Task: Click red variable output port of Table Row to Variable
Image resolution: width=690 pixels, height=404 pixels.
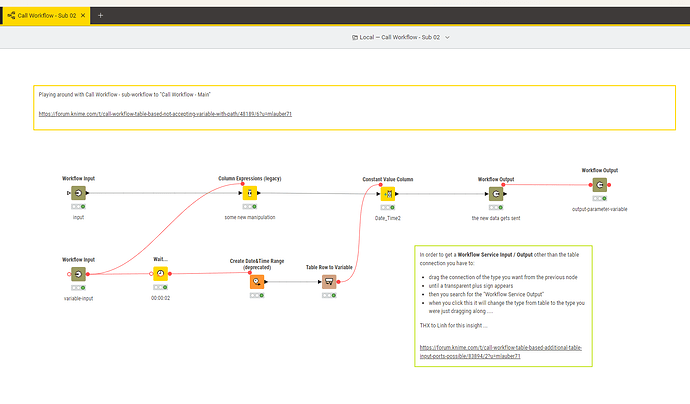Action: pyautogui.click(x=338, y=282)
